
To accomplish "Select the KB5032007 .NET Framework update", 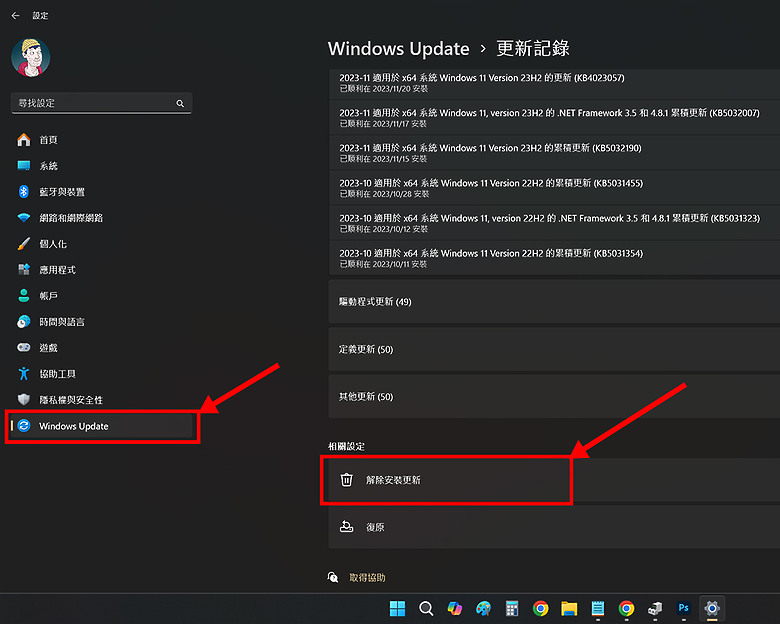I will 554,118.
